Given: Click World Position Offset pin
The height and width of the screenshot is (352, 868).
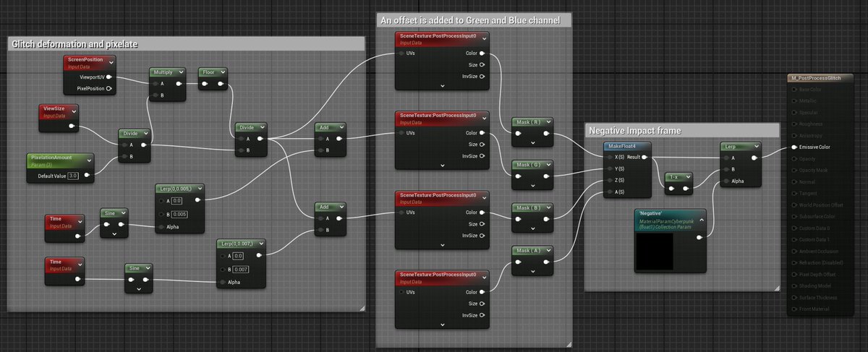Looking at the screenshot, I should (794, 205).
